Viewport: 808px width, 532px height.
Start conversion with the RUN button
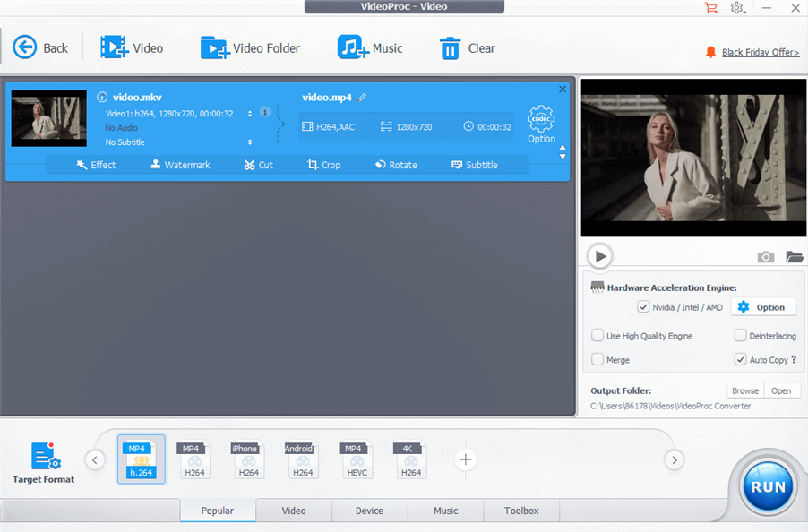[768, 486]
